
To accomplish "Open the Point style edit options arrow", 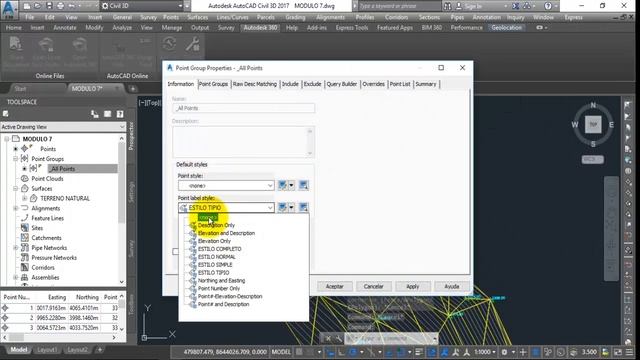I will click(x=291, y=186).
